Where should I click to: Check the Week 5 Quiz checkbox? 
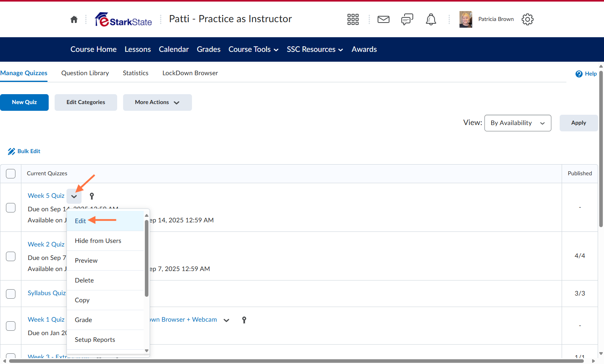pos(11,208)
